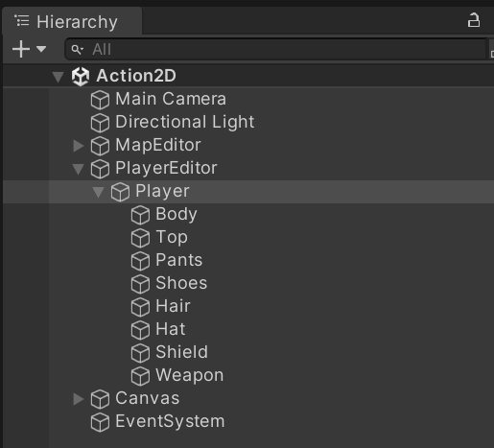
Task: Collapse the Player children list
Action: 98,192
